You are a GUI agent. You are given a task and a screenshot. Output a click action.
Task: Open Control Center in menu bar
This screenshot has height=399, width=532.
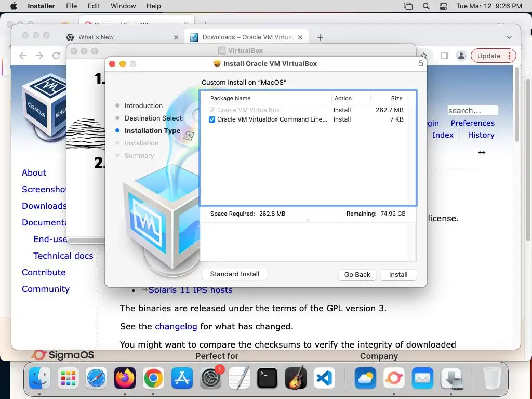click(443, 6)
